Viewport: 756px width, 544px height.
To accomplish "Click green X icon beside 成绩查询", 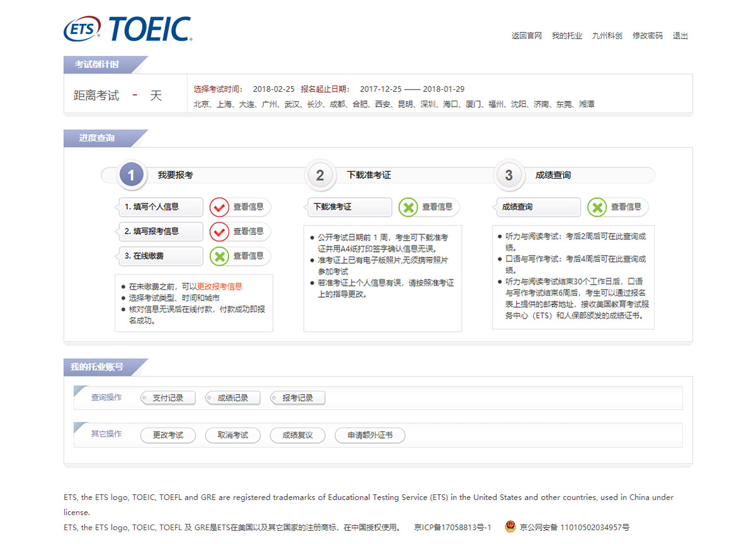I will [x=597, y=207].
